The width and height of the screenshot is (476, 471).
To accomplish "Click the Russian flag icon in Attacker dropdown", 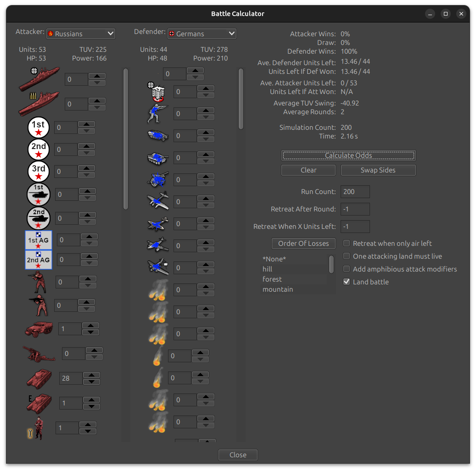I will [50, 33].
